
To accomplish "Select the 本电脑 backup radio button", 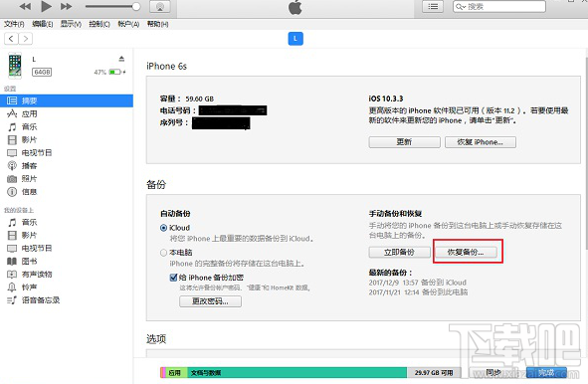I will point(163,253).
